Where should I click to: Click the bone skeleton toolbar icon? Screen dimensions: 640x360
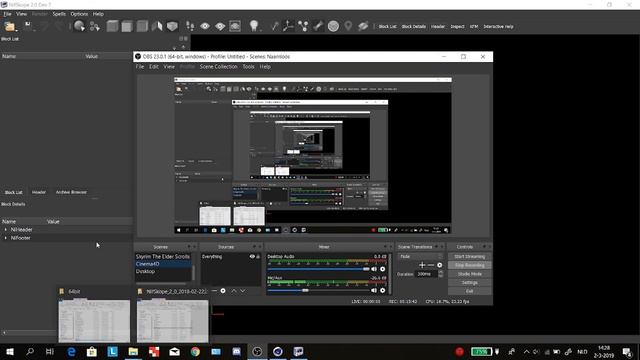coord(318,26)
